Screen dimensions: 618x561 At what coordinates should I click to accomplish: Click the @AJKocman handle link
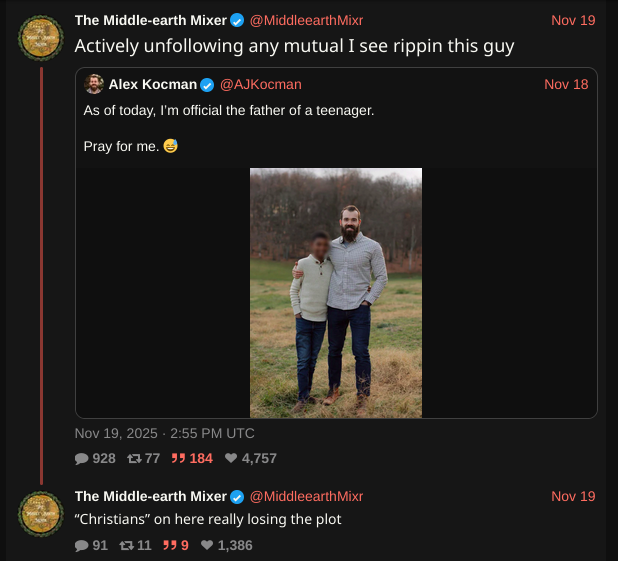point(260,84)
